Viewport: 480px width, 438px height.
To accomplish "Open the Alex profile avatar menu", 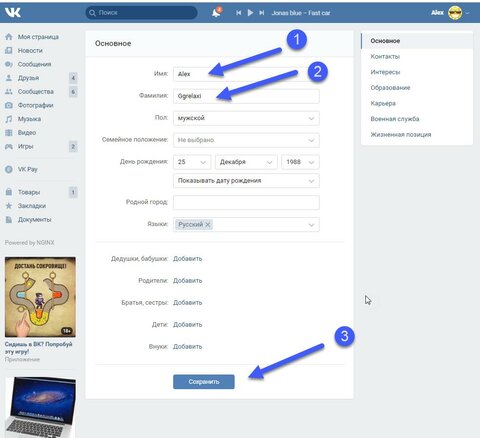I will point(455,13).
